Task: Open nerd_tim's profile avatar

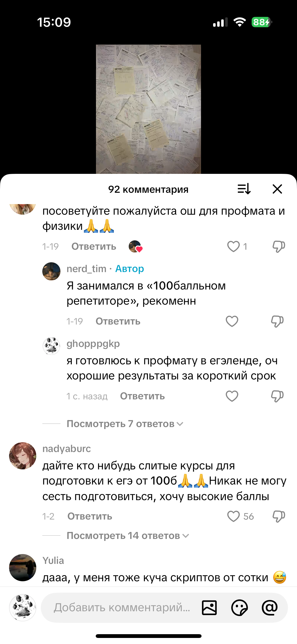Action: pos(51,271)
